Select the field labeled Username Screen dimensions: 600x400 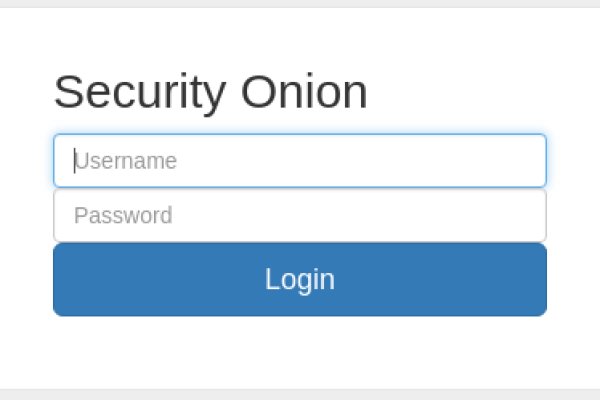pyautogui.click(x=300, y=161)
